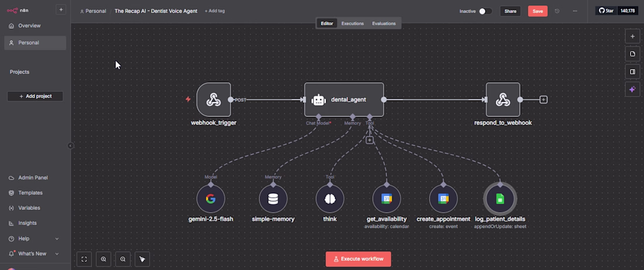
Task: Open the Admin Panel
Action: point(34,178)
